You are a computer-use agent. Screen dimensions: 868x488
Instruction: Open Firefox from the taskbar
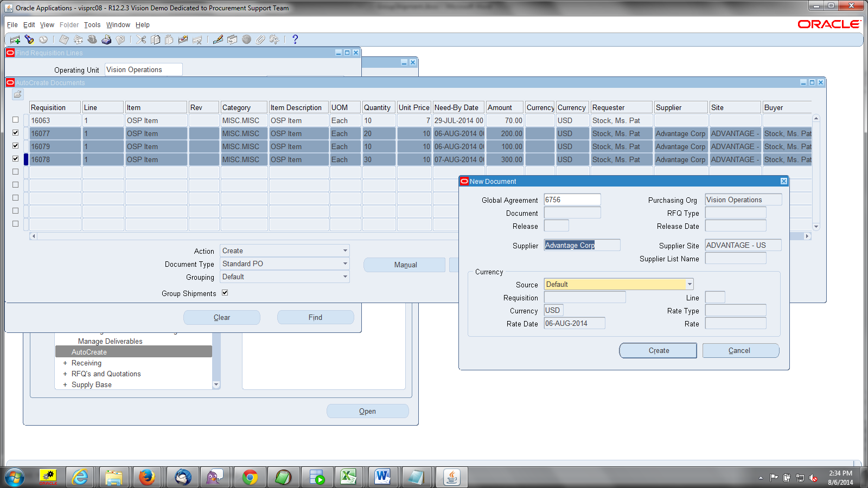(x=147, y=477)
